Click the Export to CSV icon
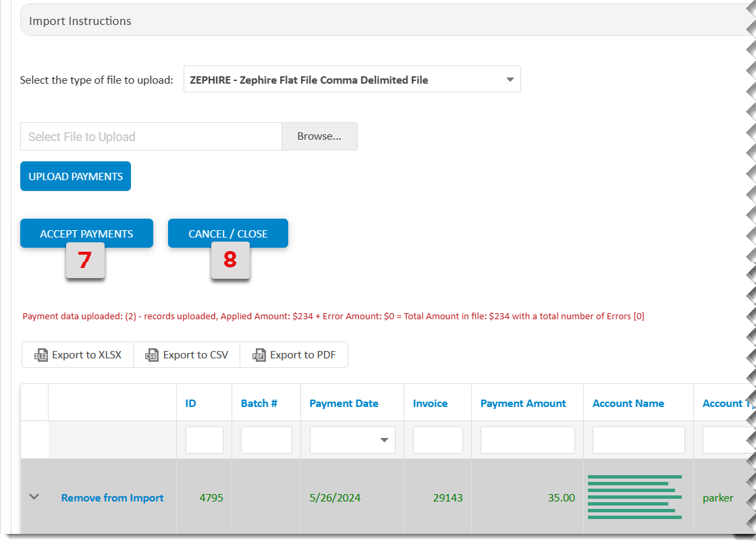Image resolution: width=756 pixels, height=544 pixels. click(150, 354)
